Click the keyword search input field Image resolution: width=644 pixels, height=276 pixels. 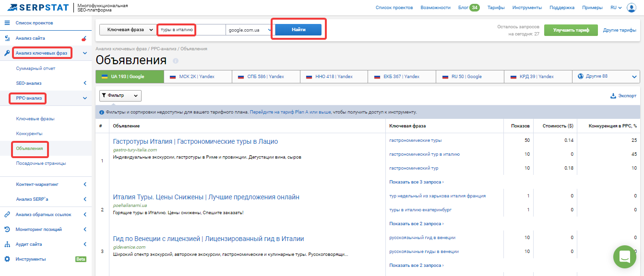[x=191, y=30]
